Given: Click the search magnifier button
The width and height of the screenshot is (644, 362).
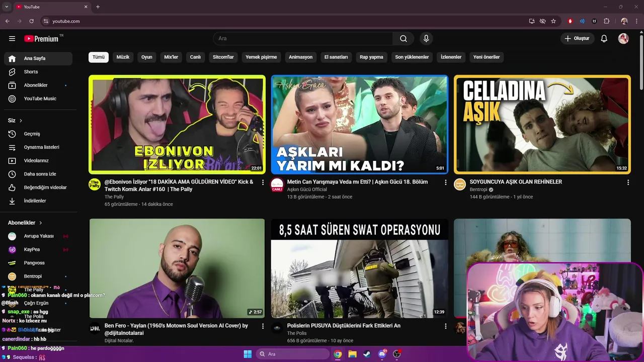Looking at the screenshot, I should point(404,39).
